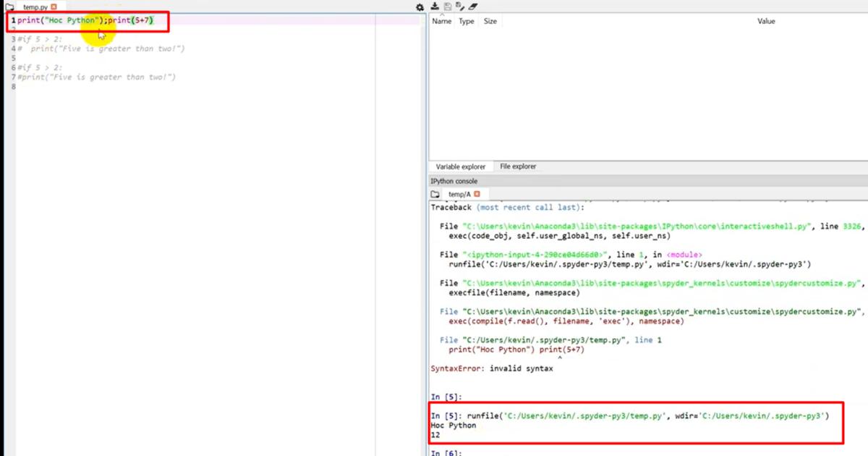
Task: Switch to the File explorer tab
Action: pyautogui.click(x=518, y=166)
